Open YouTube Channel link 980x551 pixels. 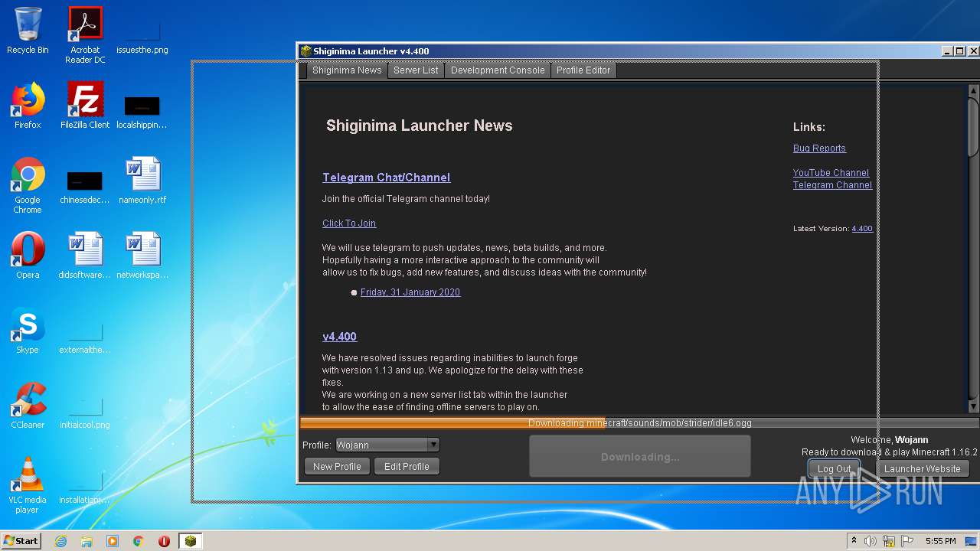831,173
